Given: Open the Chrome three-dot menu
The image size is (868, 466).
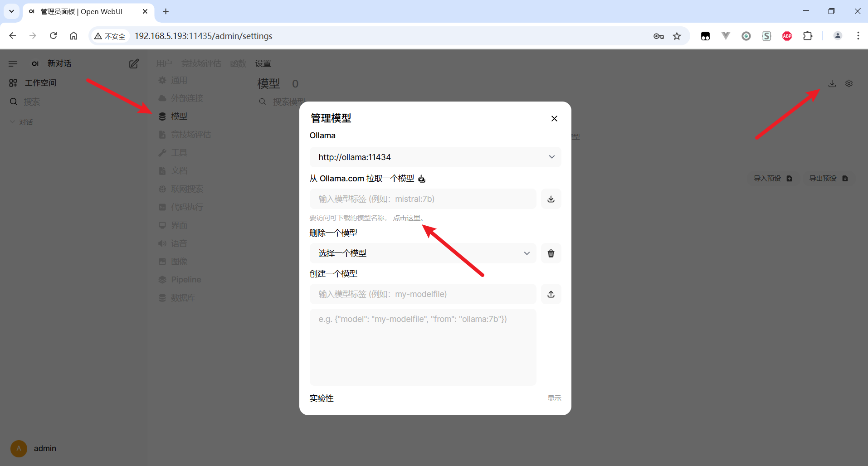Looking at the screenshot, I should click(x=858, y=36).
